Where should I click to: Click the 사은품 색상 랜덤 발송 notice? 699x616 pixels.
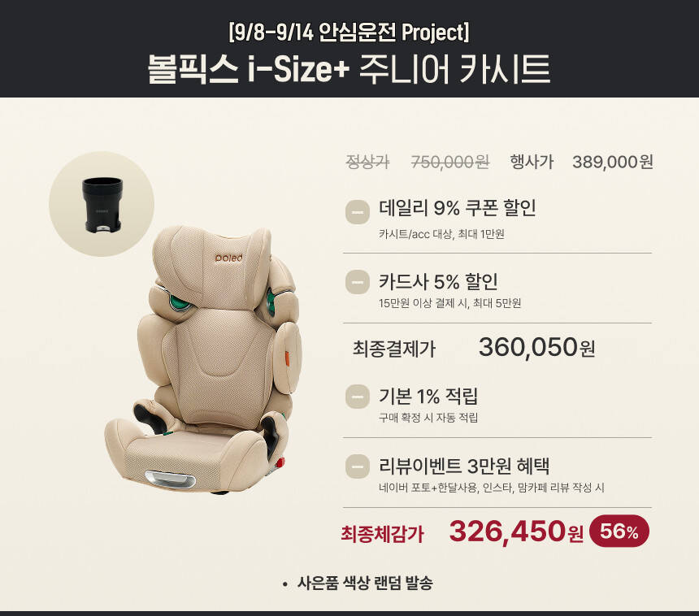(x=365, y=583)
